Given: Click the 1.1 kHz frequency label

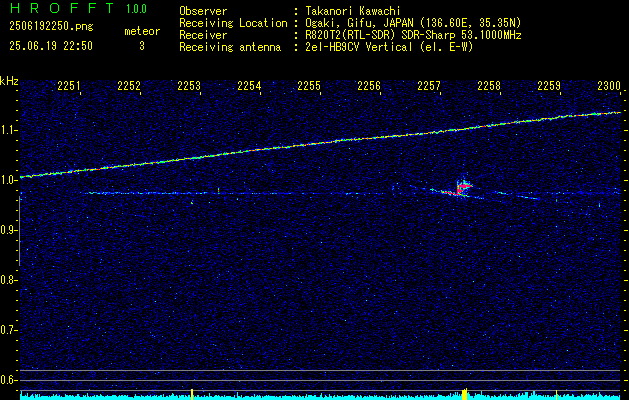Looking at the screenshot, I should (9, 130).
